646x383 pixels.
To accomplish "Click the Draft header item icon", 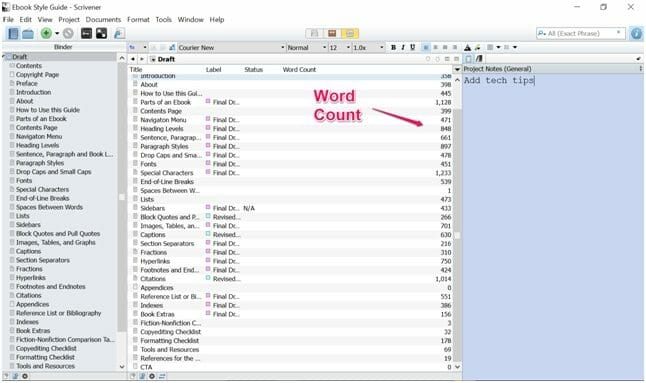I will click(153, 59).
